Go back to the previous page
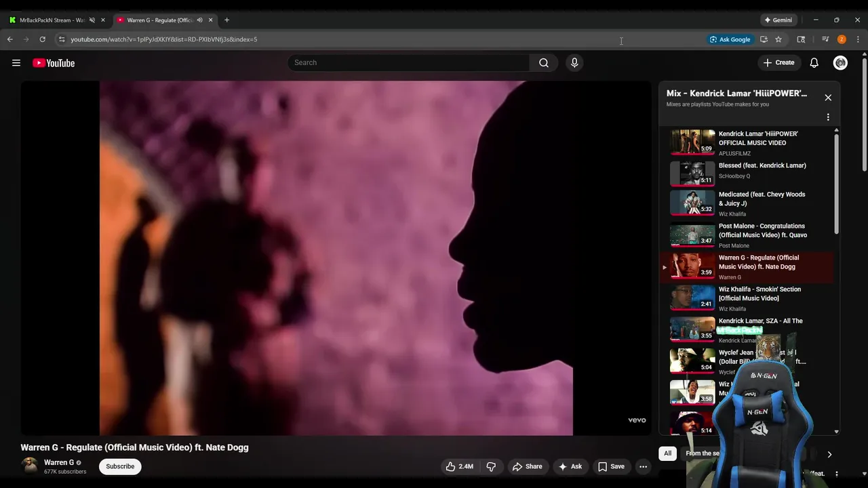Image resolution: width=868 pixels, height=488 pixels. coord(10,39)
